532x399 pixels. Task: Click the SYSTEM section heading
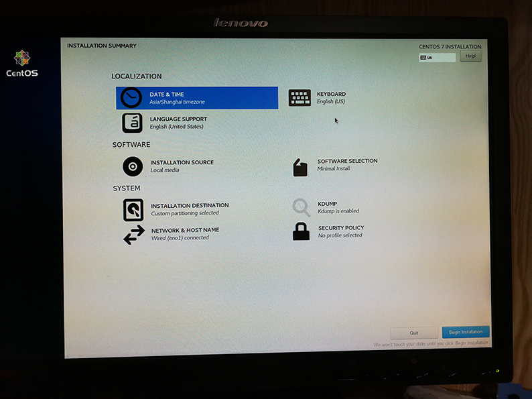pyautogui.click(x=127, y=188)
